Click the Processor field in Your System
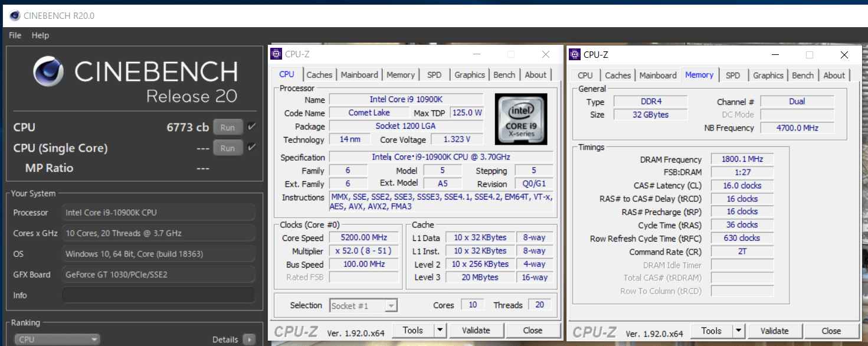 pos(159,213)
